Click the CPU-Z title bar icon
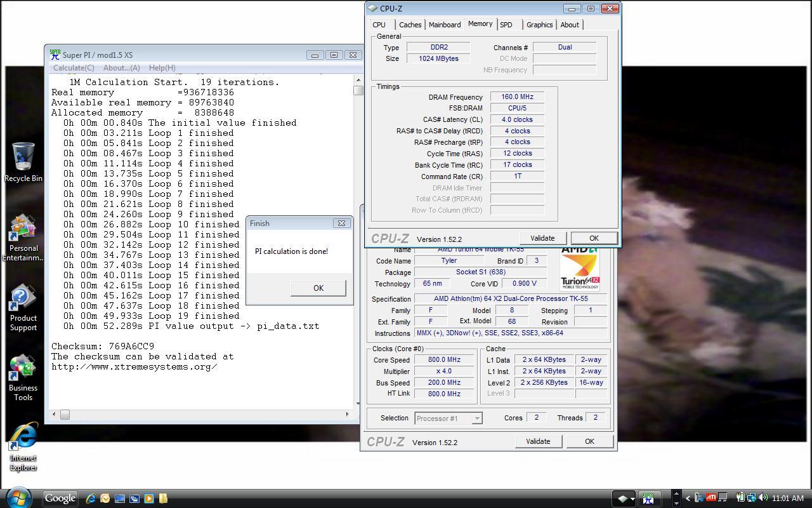Viewport: 812px width, 508px height. tap(373, 8)
